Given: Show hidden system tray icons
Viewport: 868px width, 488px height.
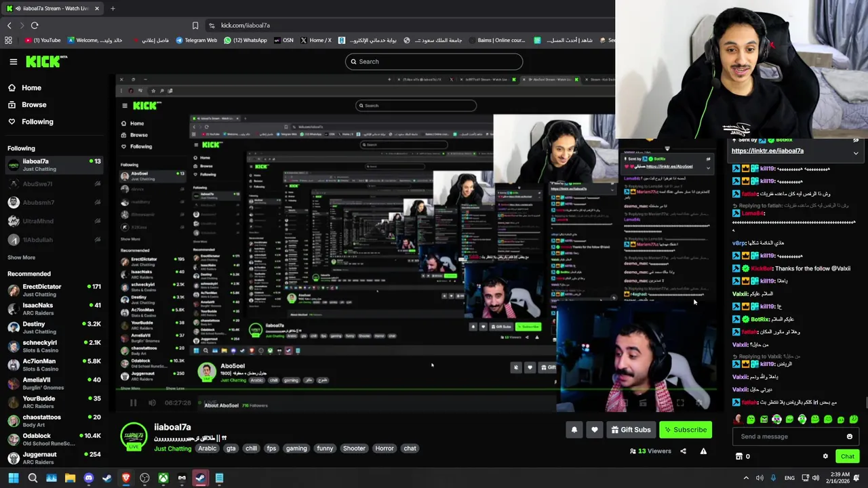Looking at the screenshot, I should 746,479.
